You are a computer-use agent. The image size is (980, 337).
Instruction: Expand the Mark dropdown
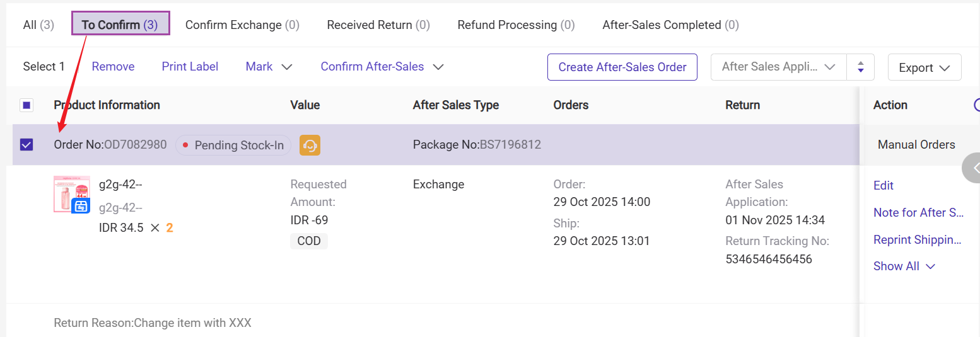(269, 67)
